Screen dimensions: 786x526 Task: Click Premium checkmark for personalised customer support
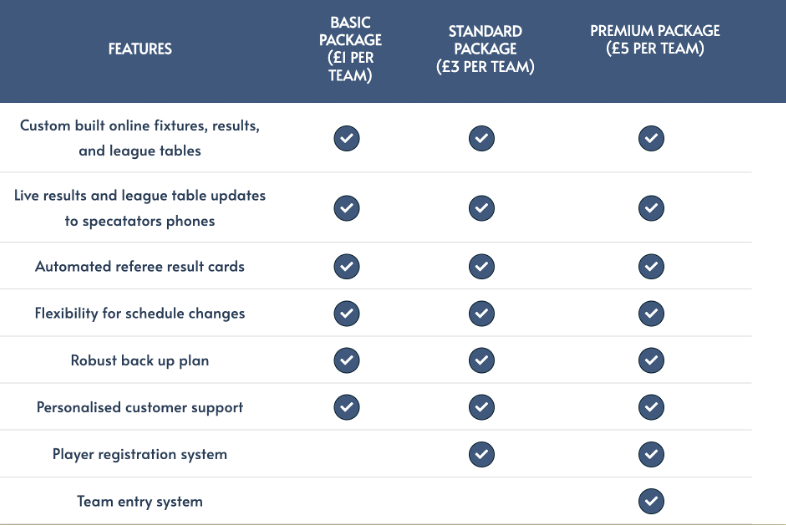click(651, 407)
